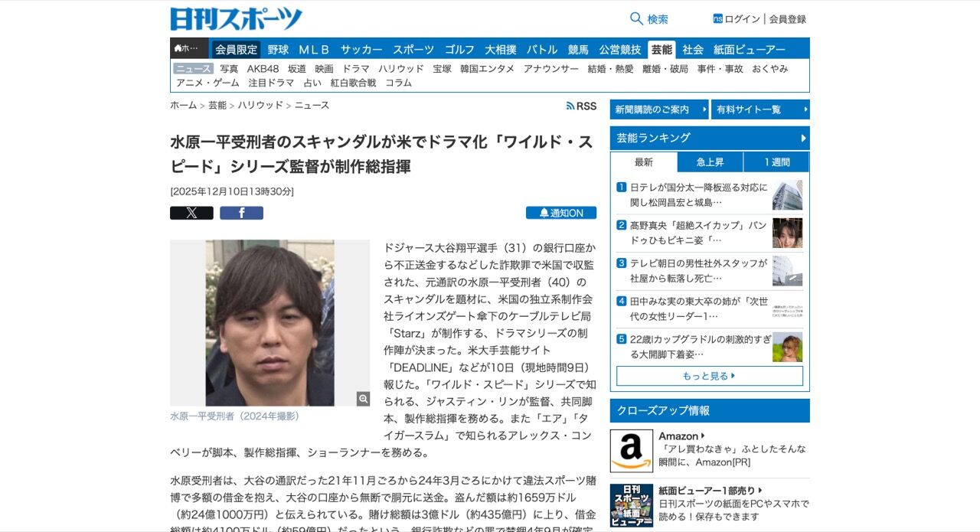This screenshot has width=980, height=532.
Task: Share article via Facebook icon button
Action: (241, 213)
